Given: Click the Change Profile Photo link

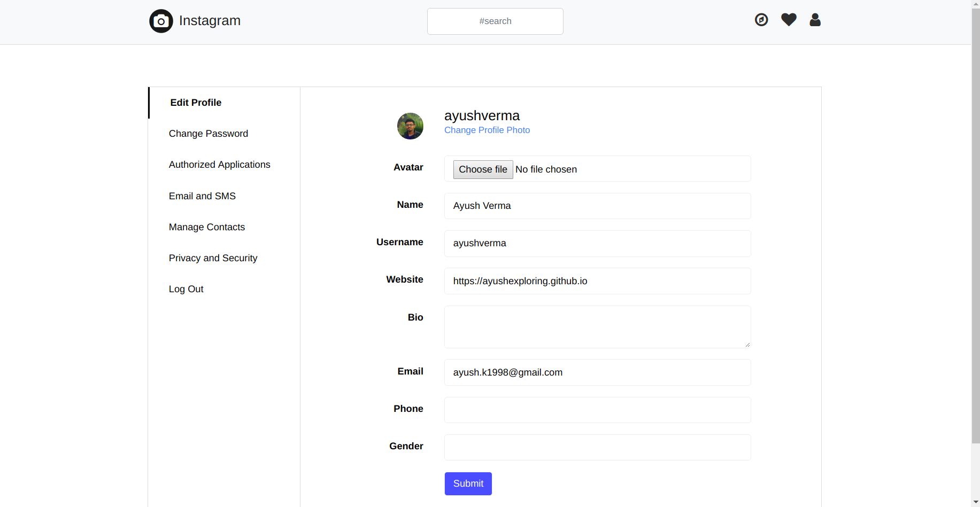Looking at the screenshot, I should tap(487, 130).
